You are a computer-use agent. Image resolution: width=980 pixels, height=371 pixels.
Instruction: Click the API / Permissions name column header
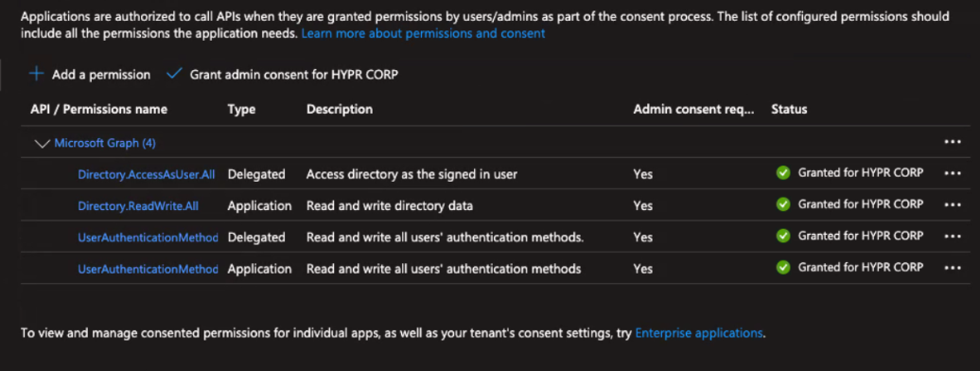98,110
